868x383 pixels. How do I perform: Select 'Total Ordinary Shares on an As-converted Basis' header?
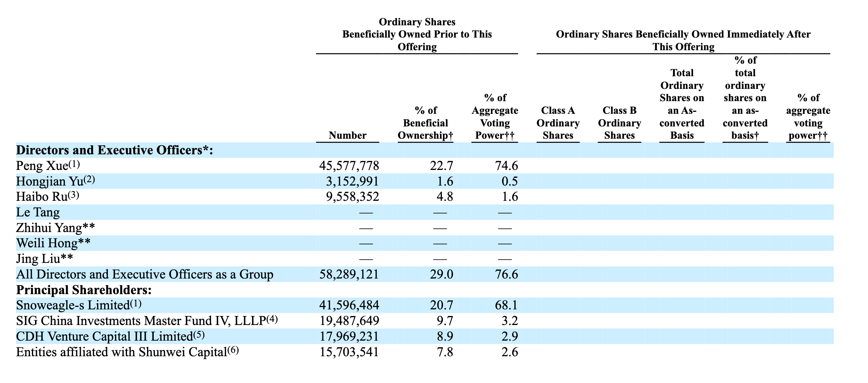682,104
